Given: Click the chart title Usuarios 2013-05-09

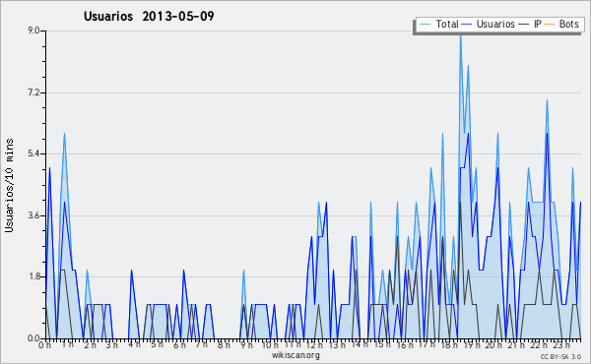Looking at the screenshot, I should 149,16.
